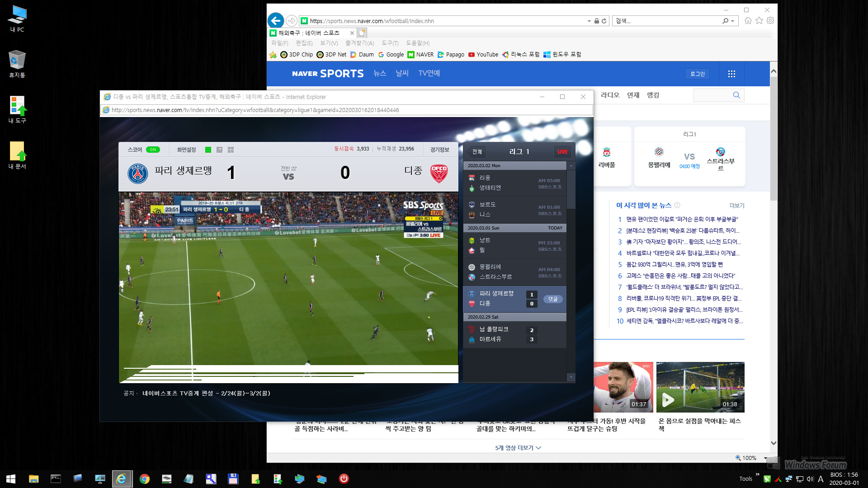Open the search provider dropdown arrow
868x488 pixels.
[732, 21]
